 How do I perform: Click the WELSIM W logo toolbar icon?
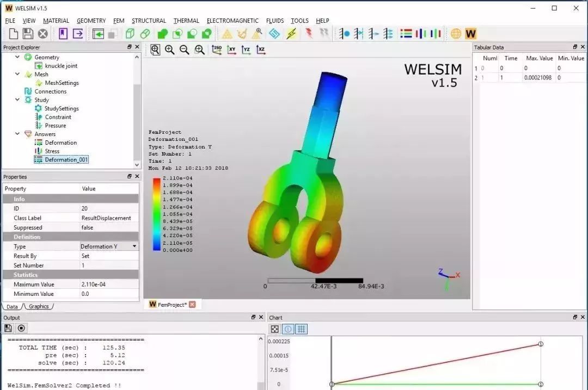click(470, 34)
